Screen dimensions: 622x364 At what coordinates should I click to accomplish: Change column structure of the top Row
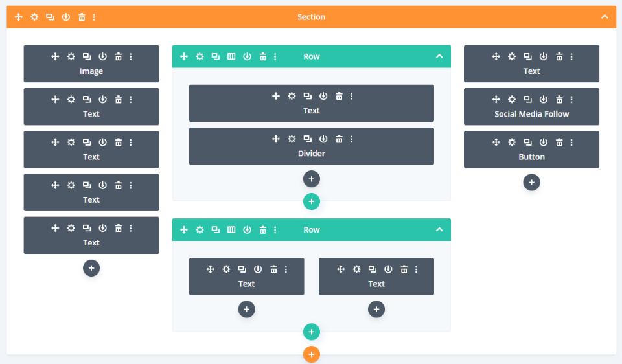pyautogui.click(x=231, y=57)
